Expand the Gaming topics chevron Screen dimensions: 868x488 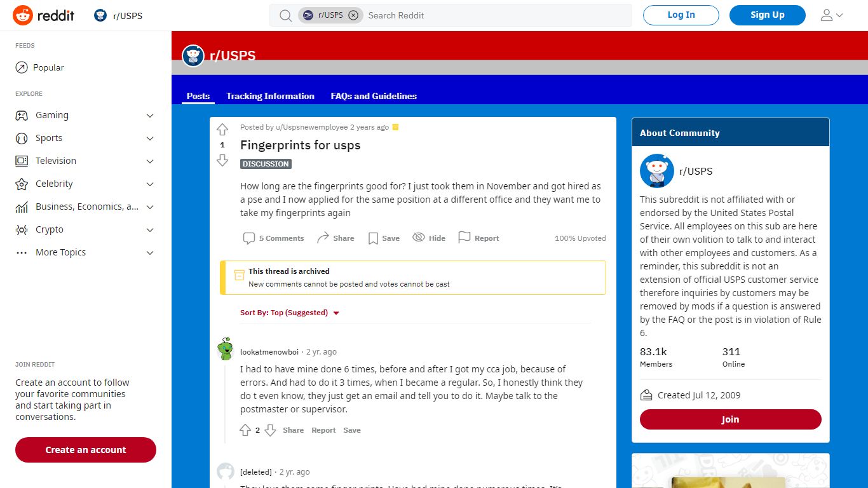[x=150, y=116]
